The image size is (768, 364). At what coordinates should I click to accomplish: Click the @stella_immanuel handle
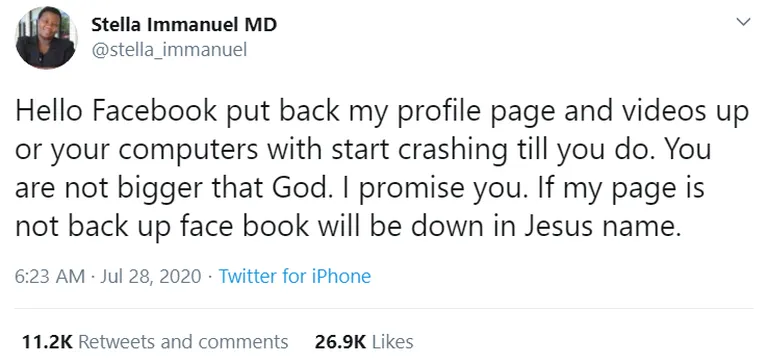pyautogui.click(x=169, y=49)
